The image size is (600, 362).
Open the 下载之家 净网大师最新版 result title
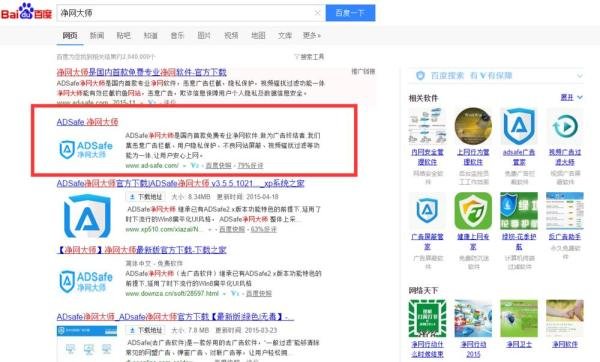(x=142, y=250)
